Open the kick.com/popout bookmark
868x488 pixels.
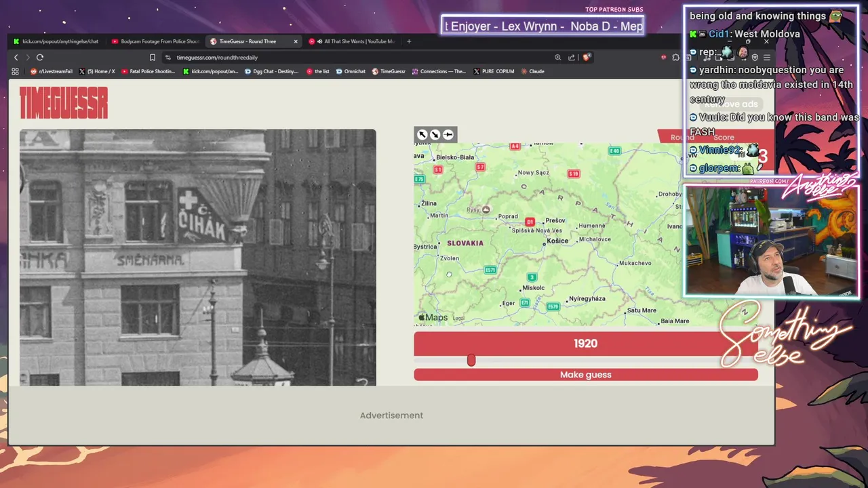point(210,71)
